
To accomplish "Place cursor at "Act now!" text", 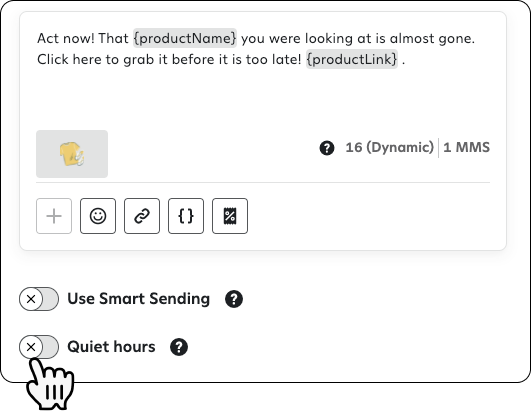I will pos(66,38).
